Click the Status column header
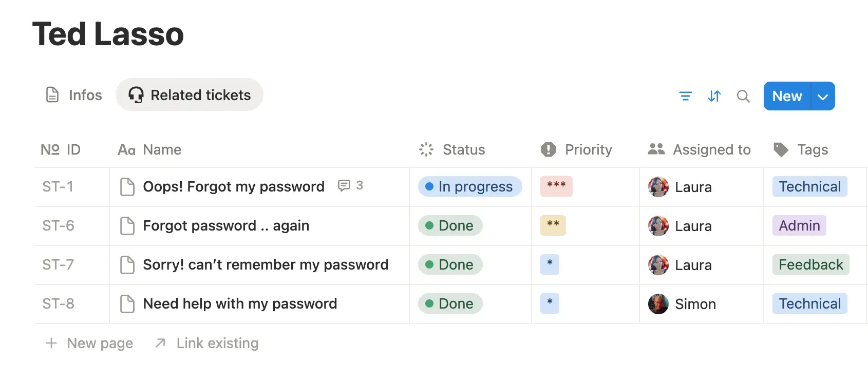The width and height of the screenshot is (868, 382). [463, 149]
